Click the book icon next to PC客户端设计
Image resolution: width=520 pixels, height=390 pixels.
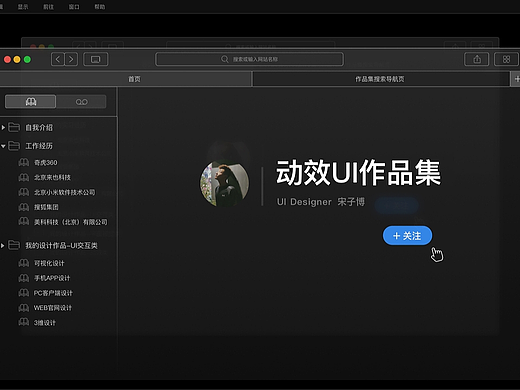pos(24,293)
